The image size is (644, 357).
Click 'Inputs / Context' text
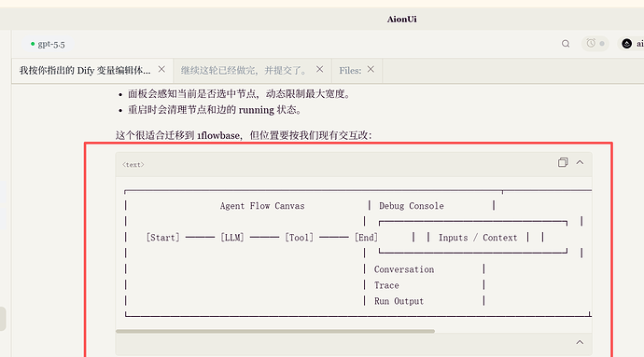tap(478, 238)
